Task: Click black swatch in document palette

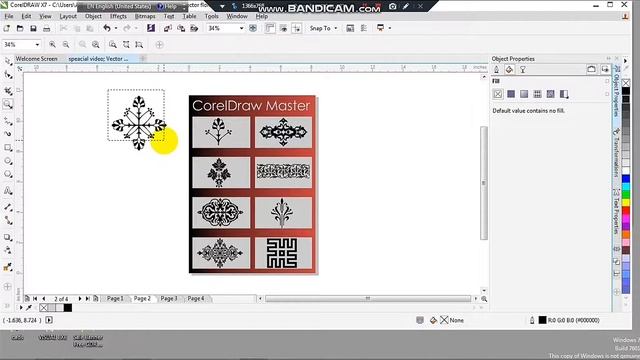Action: click(68, 308)
